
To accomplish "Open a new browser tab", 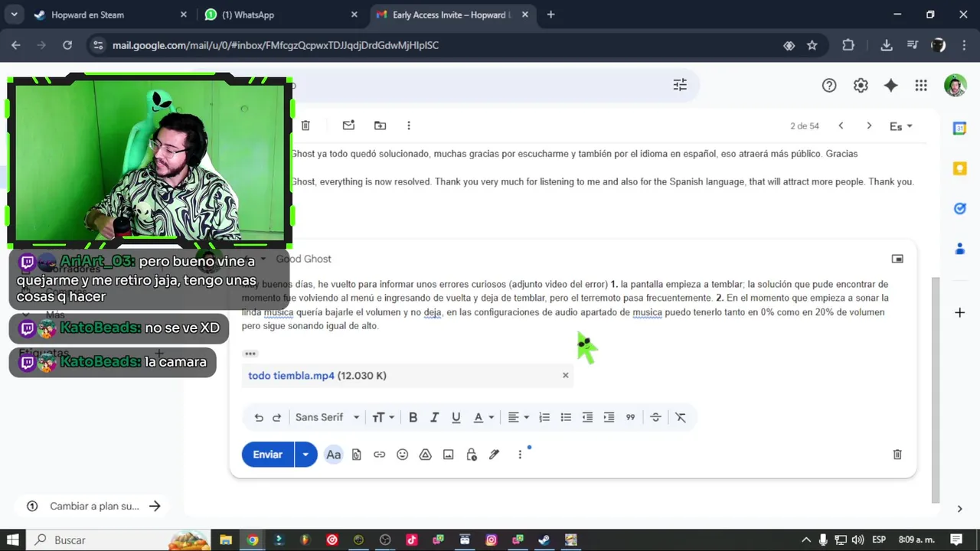I will tap(550, 15).
